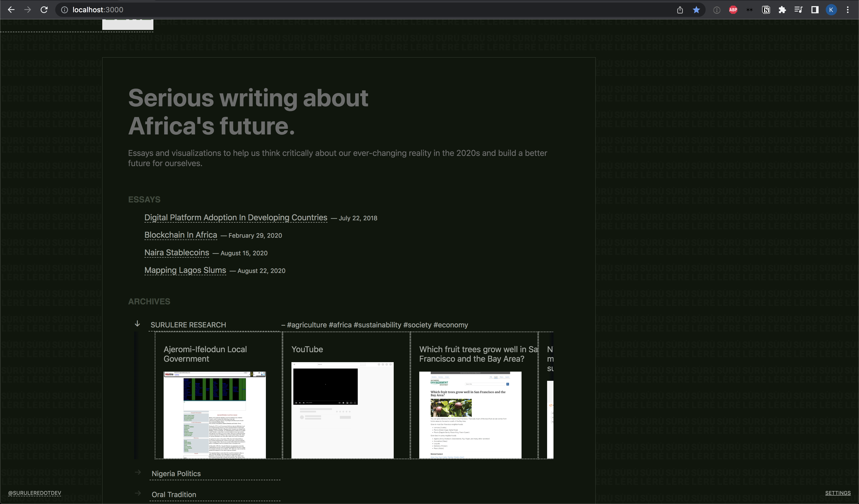
Task: Open Chrome's three-dot menu
Action: pyautogui.click(x=848, y=9)
